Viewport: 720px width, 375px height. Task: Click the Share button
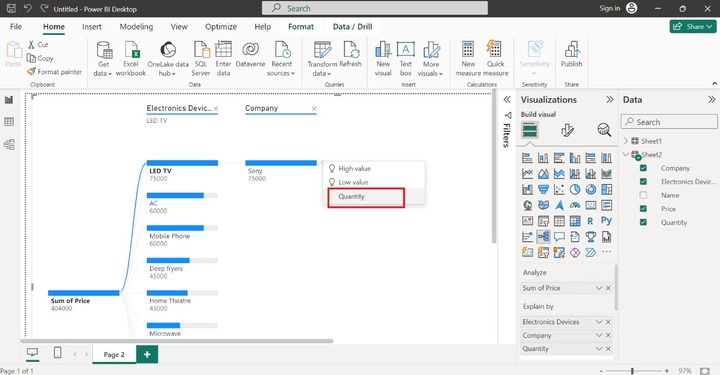(693, 27)
